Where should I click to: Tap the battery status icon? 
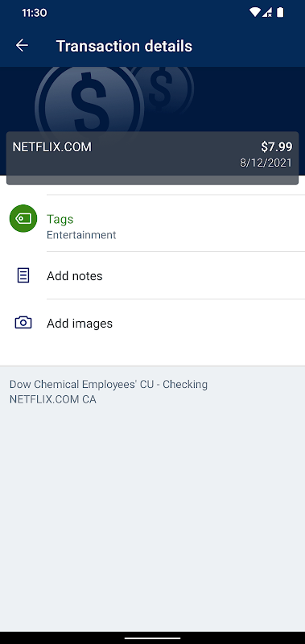[280, 12]
